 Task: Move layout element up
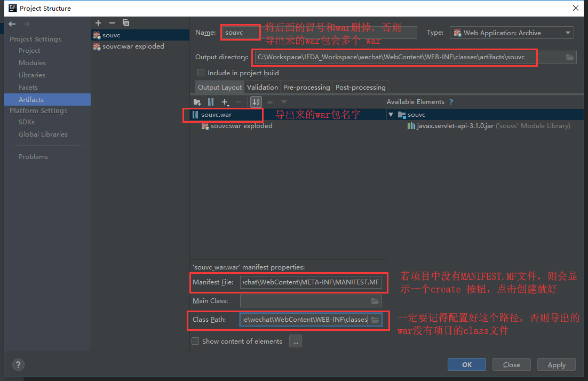[270, 101]
